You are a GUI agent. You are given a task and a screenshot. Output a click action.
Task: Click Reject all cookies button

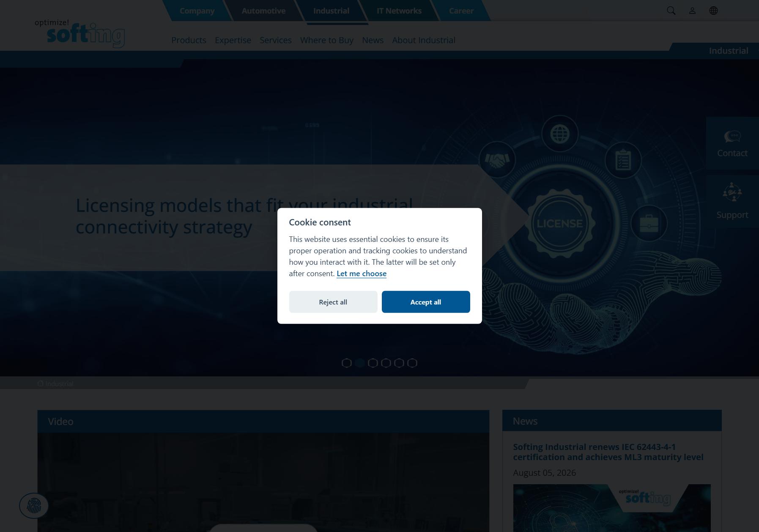333,302
